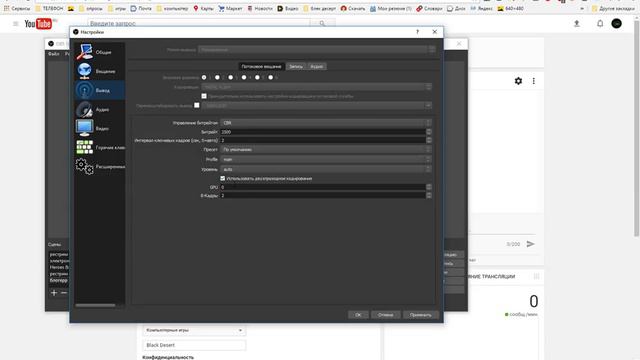This screenshot has height=360, width=640.
Task: Click the YouTube search input box
Action: (x=199, y=24)
